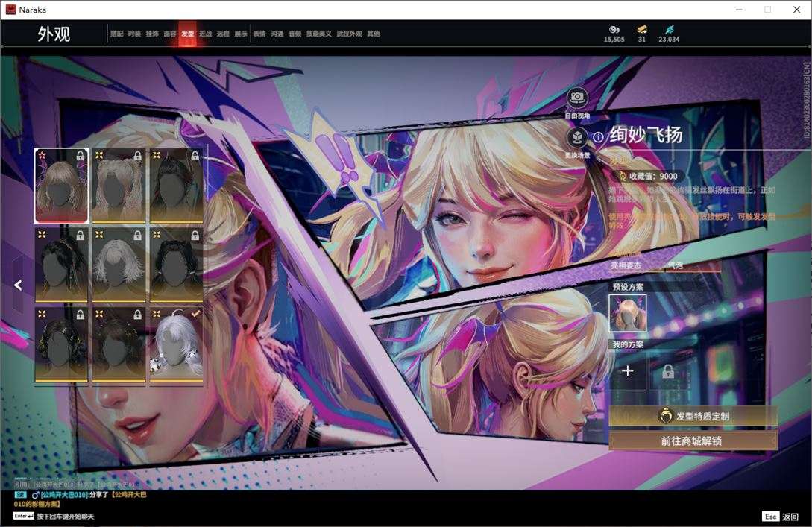Click the gold ticket icon above 31

pyautogui.click(x=642, y=30)
